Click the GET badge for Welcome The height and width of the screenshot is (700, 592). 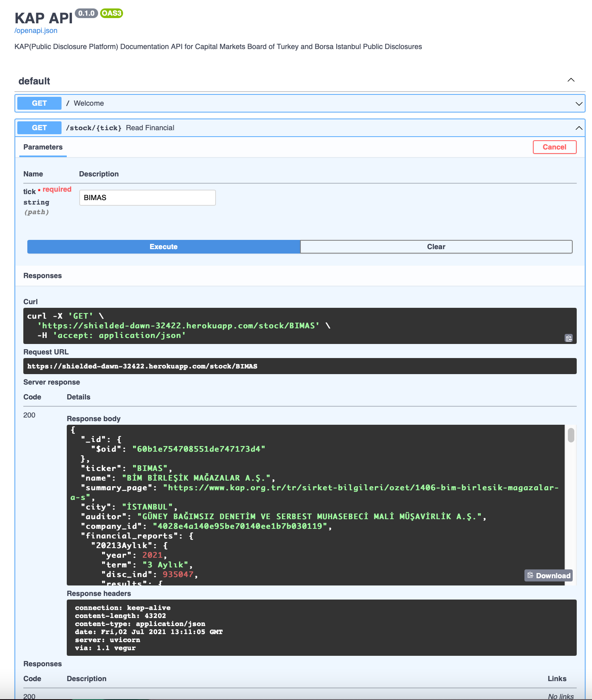pos(39,103)
